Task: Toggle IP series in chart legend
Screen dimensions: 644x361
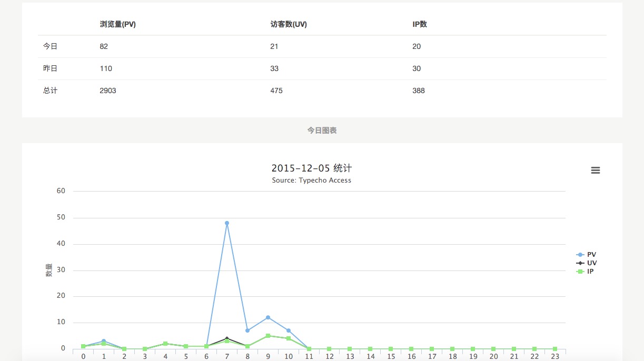Action: click(x=586, y=272)
